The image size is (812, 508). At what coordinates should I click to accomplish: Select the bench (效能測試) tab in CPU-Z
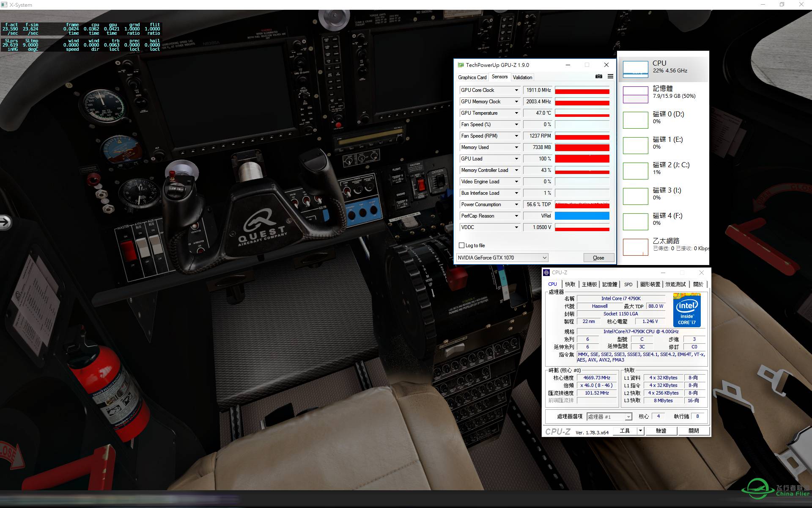(675, 284)
